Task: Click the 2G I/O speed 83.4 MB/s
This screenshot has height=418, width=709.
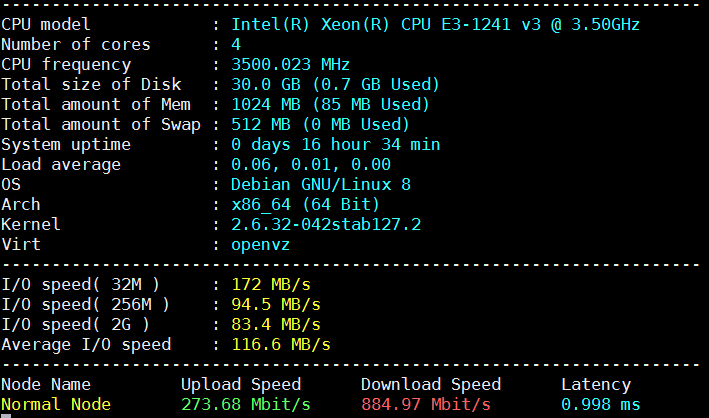Action: point(275,324)
